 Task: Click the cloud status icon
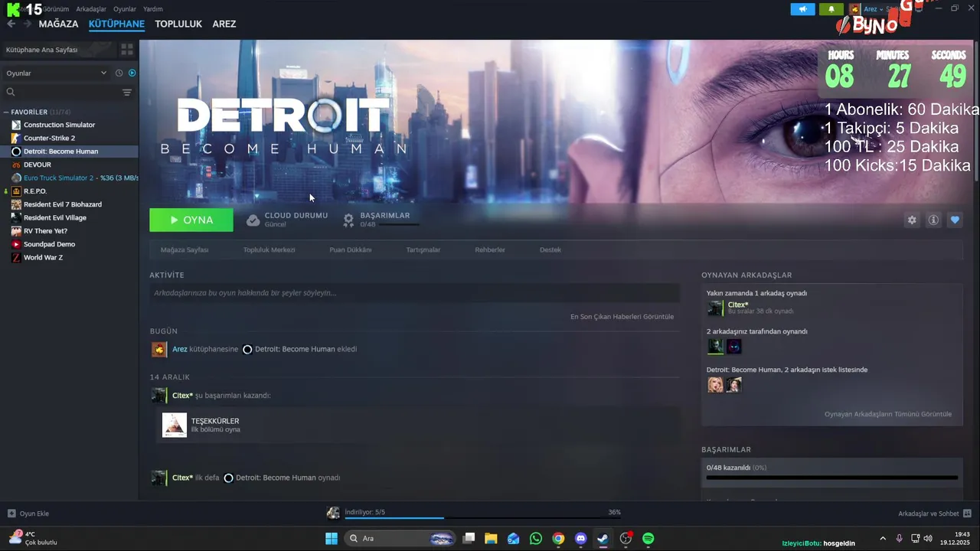pyautogui.click(x=253, y=220)
